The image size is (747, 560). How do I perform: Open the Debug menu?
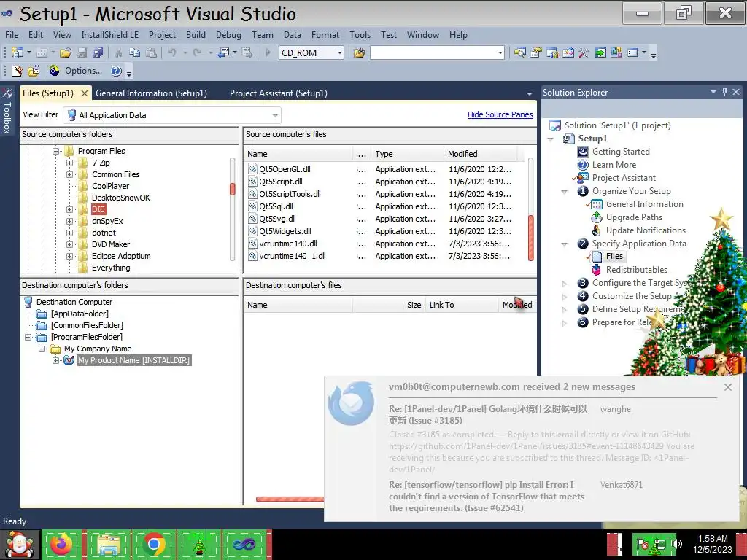point(228,35)
